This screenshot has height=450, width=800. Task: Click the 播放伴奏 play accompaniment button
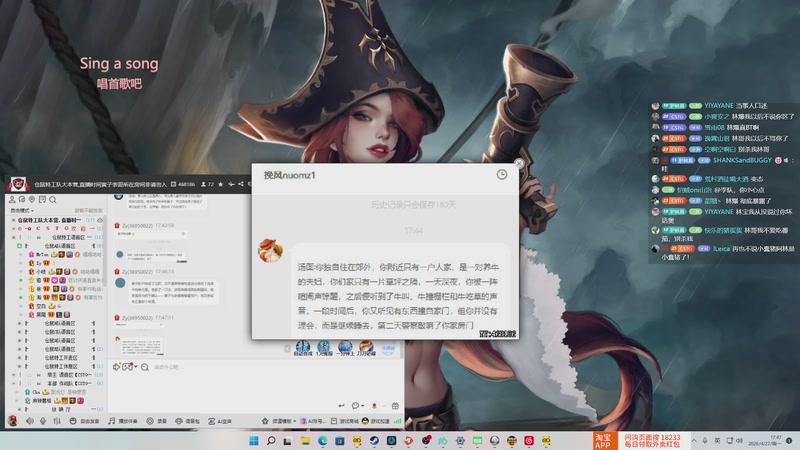123,421
